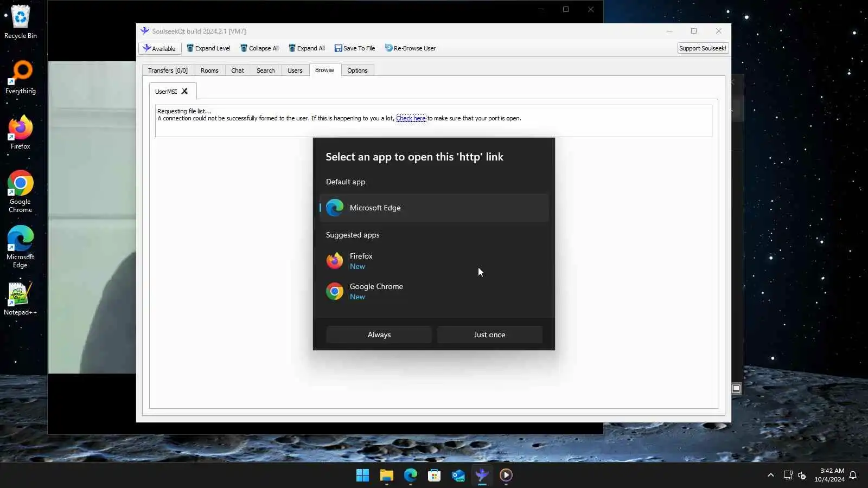The image size is (868, 488).
Task: Open Expand Level in Soulseek toolbar
Action: coord(208,48)
